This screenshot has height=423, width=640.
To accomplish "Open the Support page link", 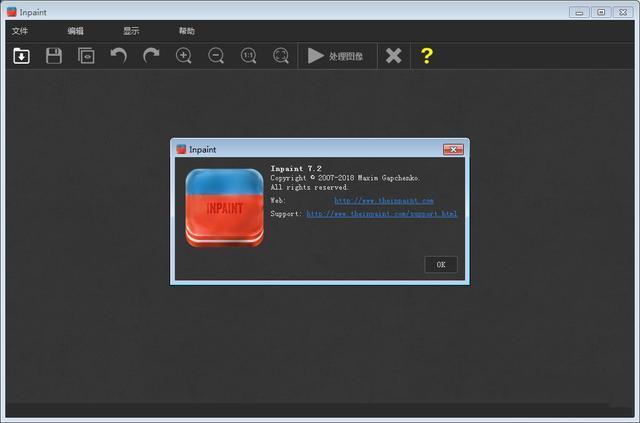I will click(382, 214).
